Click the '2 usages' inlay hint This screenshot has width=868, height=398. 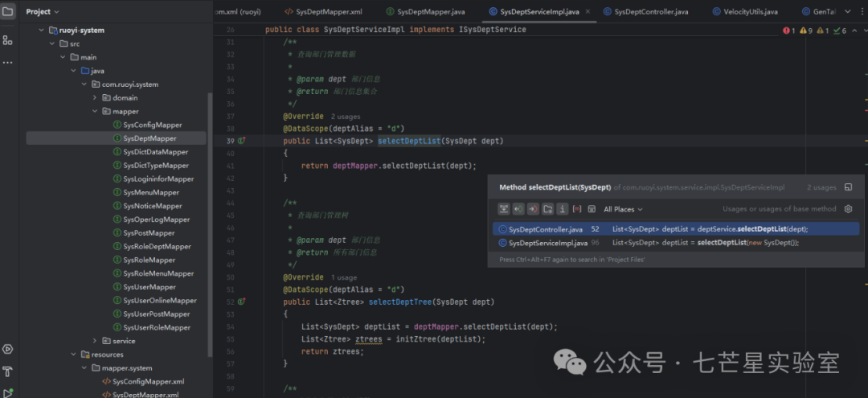click(346, 117)
